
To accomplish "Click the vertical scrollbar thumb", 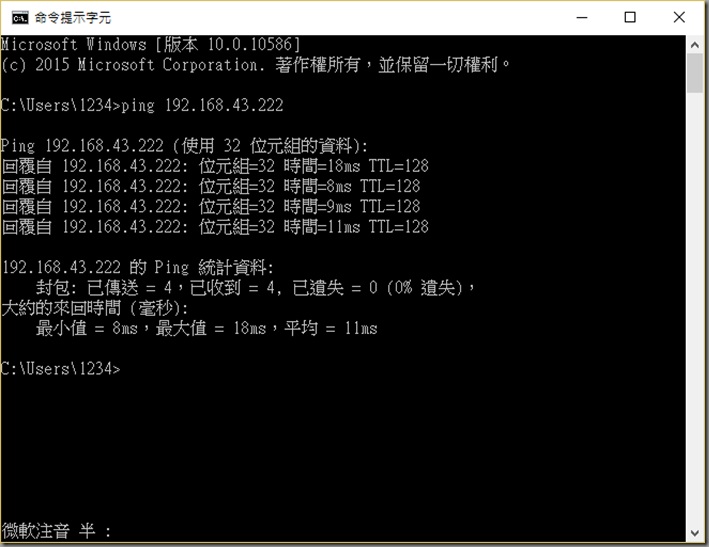I will pyautogui.click(x=695, y=73).
